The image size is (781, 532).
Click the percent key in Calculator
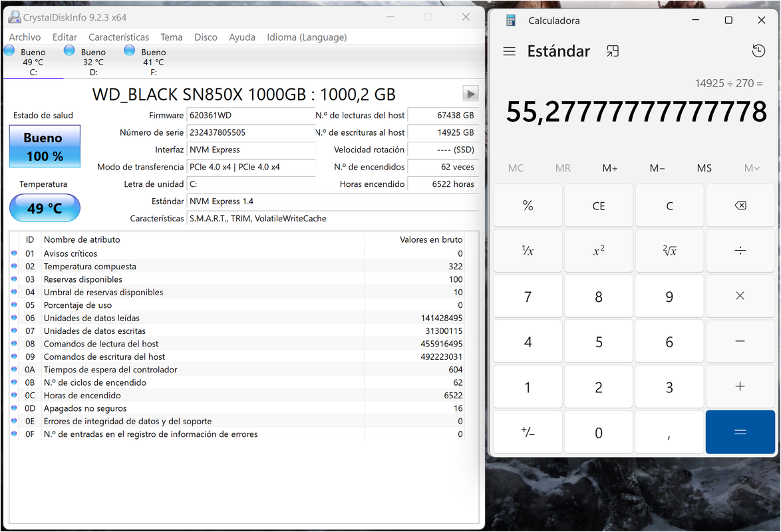click(x=528, y=205)
